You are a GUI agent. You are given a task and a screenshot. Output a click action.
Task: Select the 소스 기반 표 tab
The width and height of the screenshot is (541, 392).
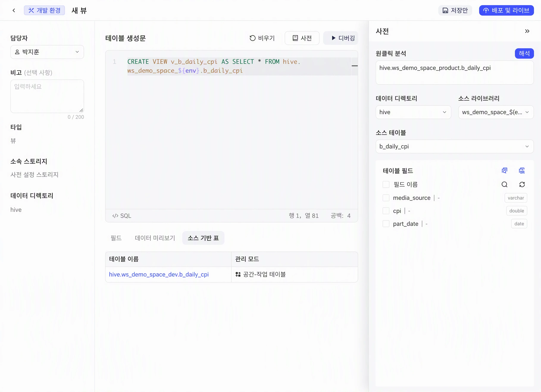pyautogui.click(x=203, y=238)
